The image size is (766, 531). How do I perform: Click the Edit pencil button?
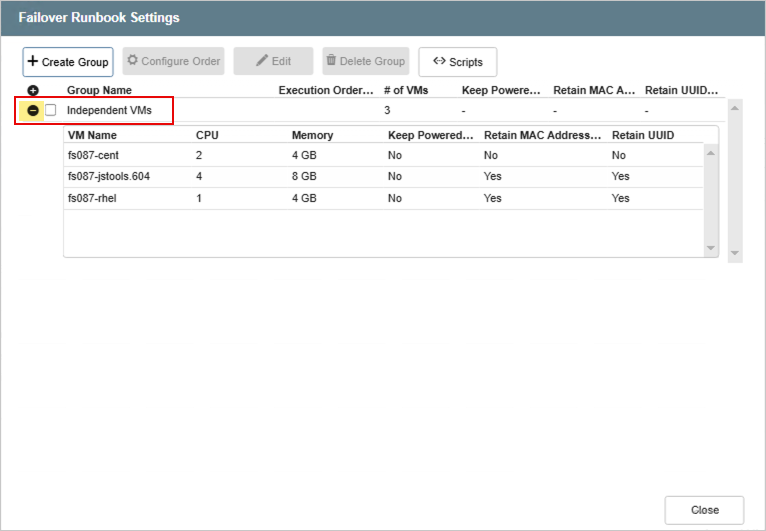[x=273, y=62]
